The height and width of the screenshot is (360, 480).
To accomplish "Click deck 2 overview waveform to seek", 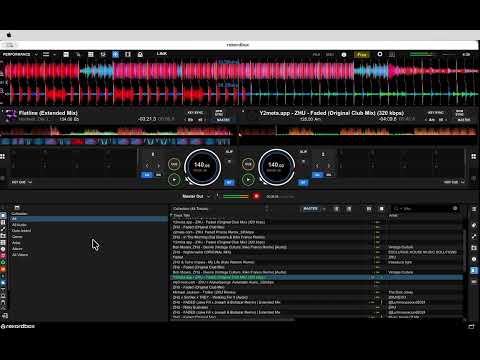I will click(x=358, y=132).
